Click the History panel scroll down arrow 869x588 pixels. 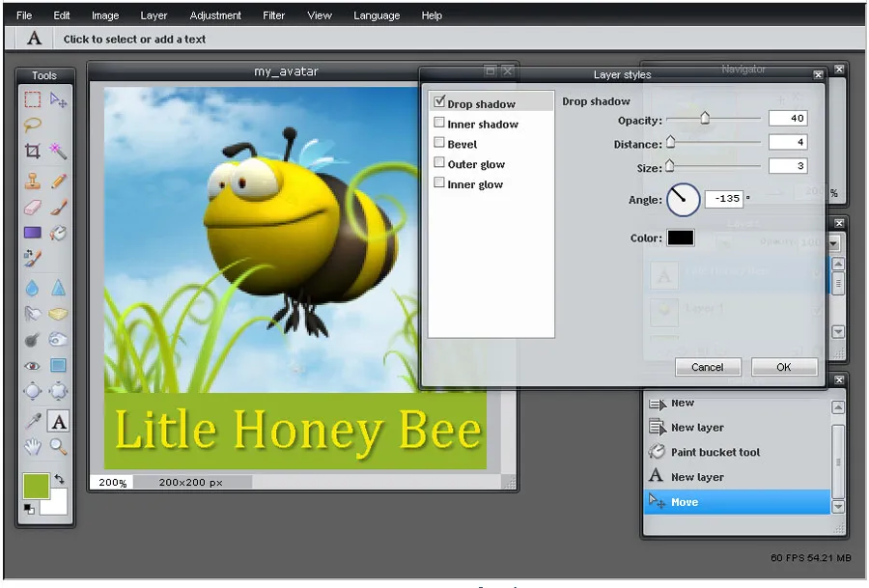[838, 507]
